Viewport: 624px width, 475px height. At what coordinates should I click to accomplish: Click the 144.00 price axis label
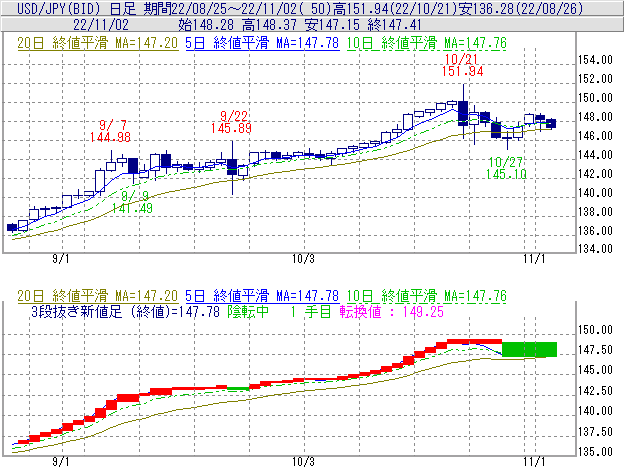595,155
